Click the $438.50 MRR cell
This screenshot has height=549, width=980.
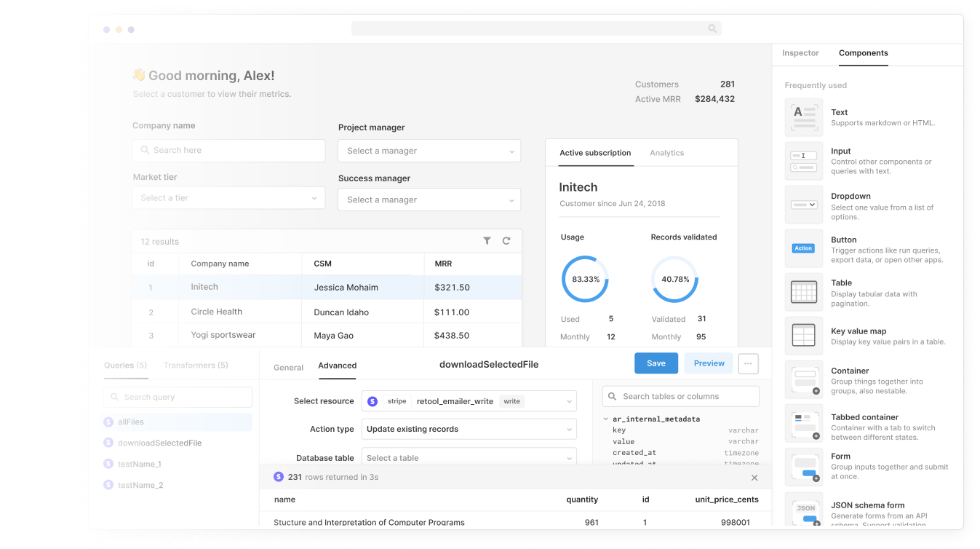point(473,336)
